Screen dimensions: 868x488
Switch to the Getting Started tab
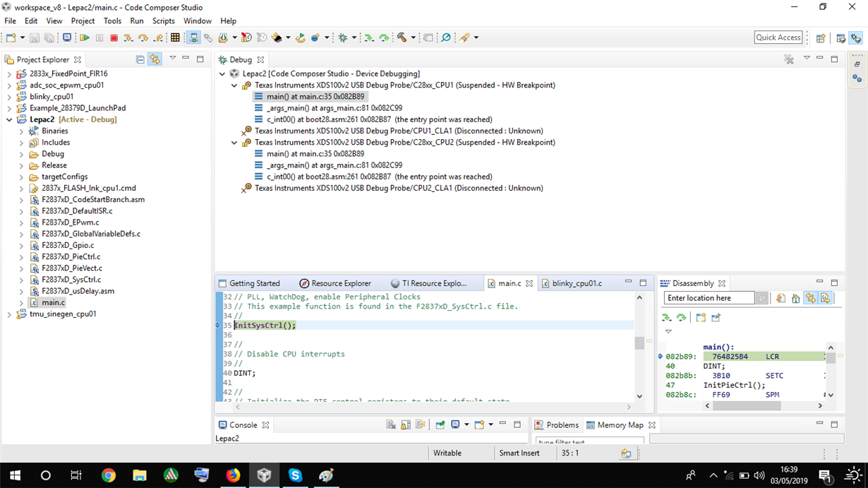[x=249, y=283]
